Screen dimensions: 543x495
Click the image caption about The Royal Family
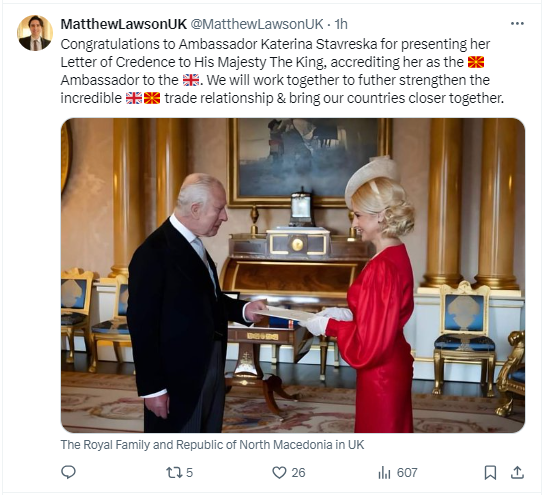click(x=212, y=444)
